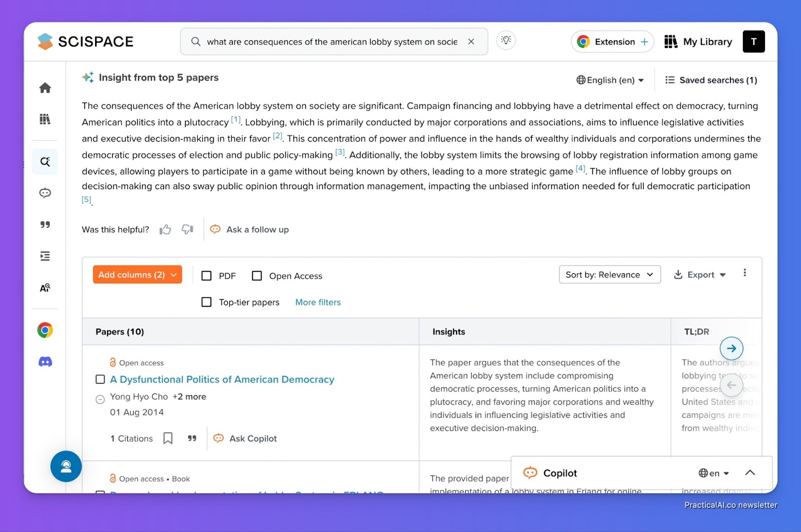Open the Copilot chat icon in sidebar
This screenshot has height=532, width=801.
tap(45, 193)
